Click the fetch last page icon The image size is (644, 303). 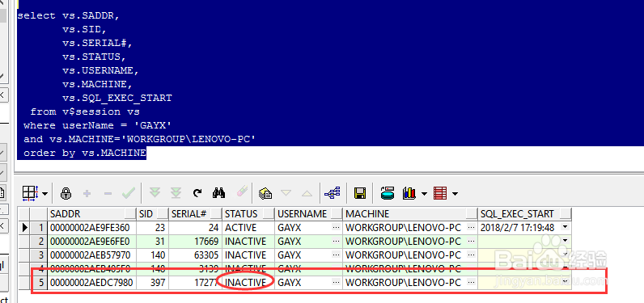(176, 193)
